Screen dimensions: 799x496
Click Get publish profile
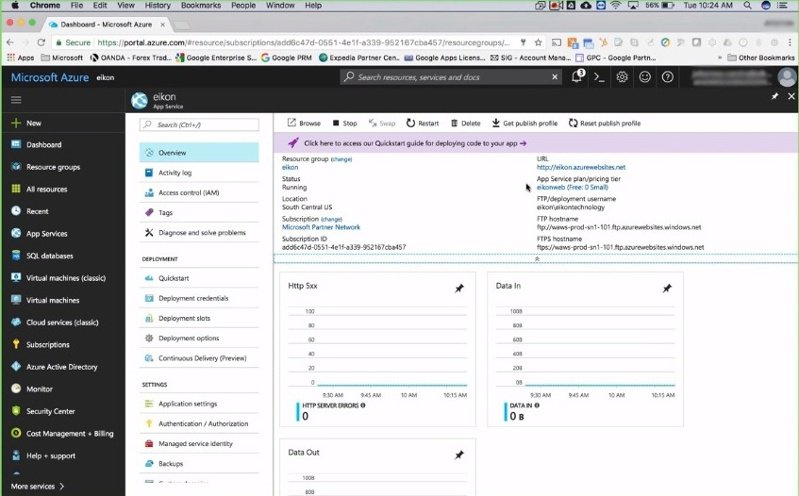525,123
